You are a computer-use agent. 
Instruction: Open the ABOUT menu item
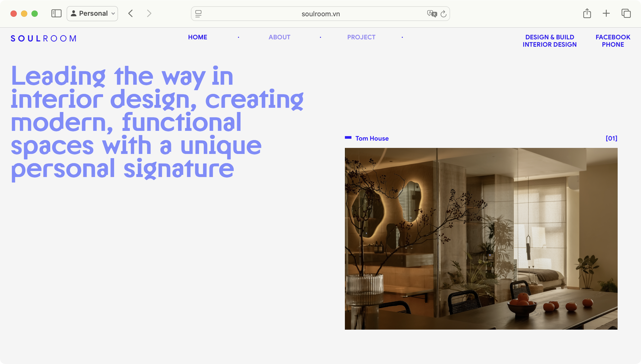(279, 37)
